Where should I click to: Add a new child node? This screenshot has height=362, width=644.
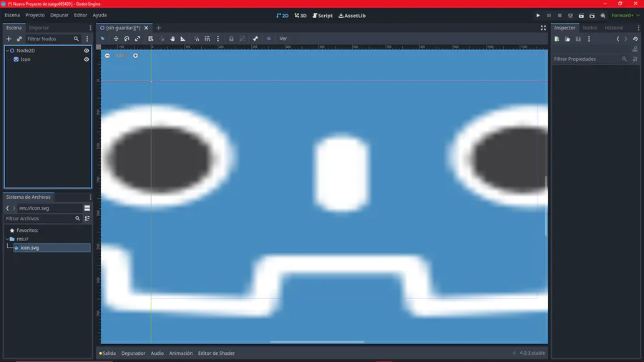click(x=9, y=39)
